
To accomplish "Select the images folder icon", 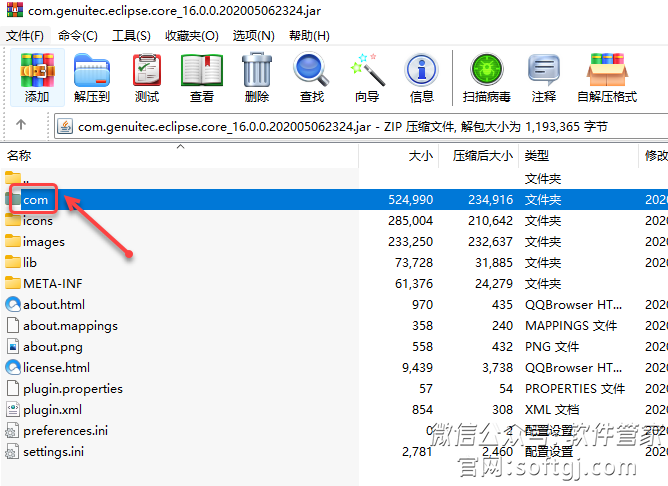I will [x=13, y=241].
